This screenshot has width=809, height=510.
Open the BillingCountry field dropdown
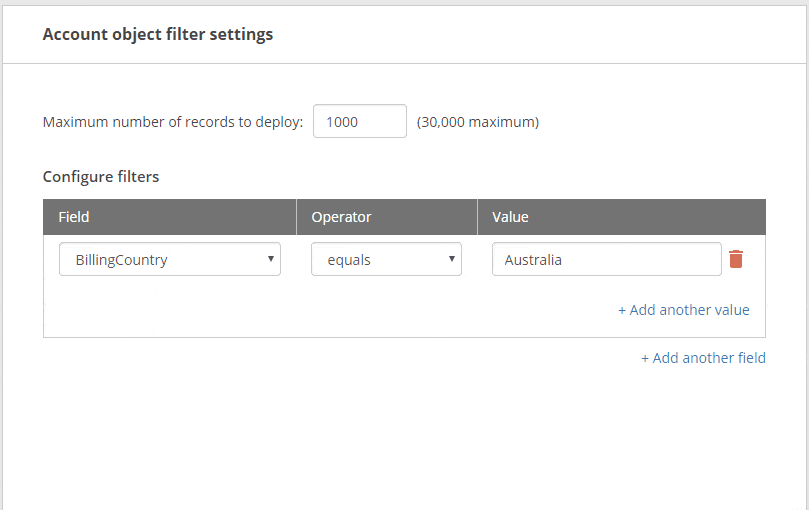pyautogui.click(x=169, y=259)
